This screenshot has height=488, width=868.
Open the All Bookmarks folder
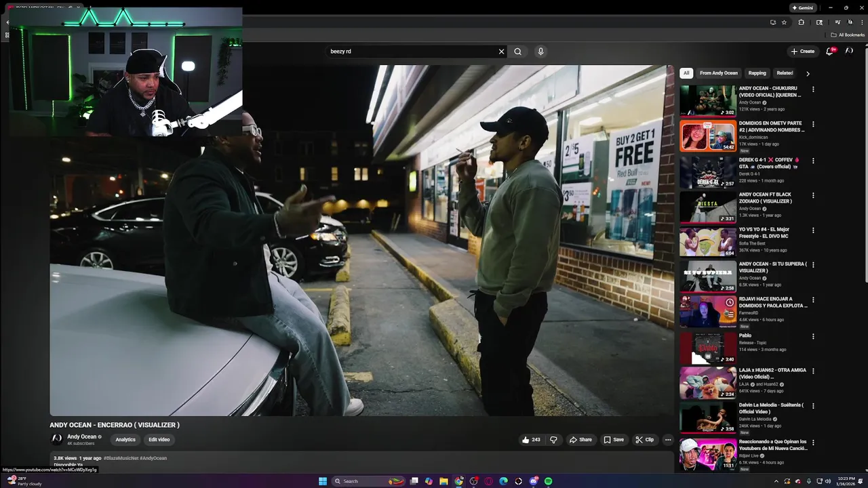(848, 35)
